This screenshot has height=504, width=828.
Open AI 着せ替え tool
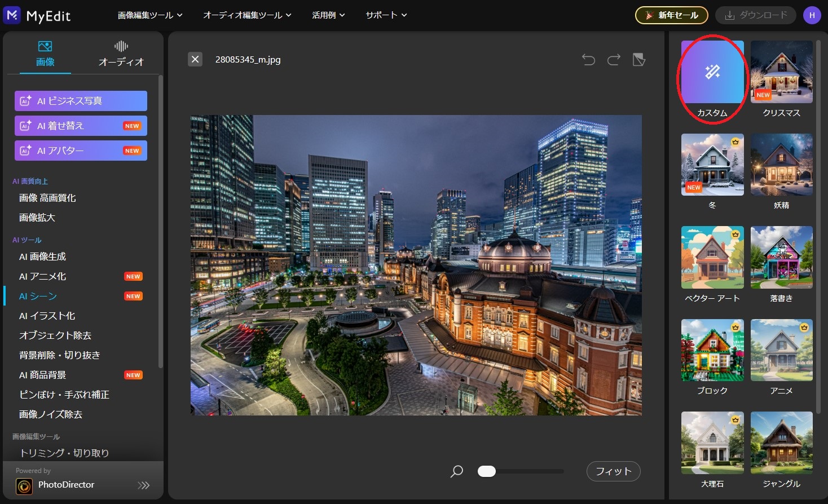[x=81, y=126]
